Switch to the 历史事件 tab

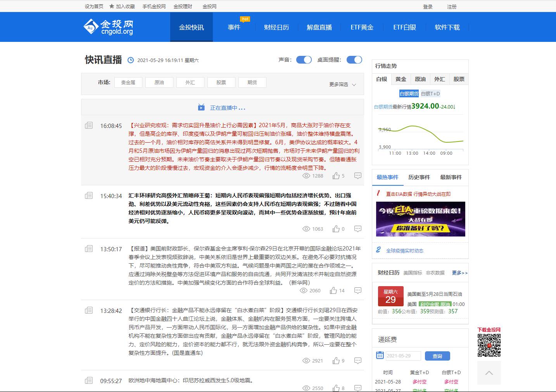pyautogui.click(x=419, y=177)
